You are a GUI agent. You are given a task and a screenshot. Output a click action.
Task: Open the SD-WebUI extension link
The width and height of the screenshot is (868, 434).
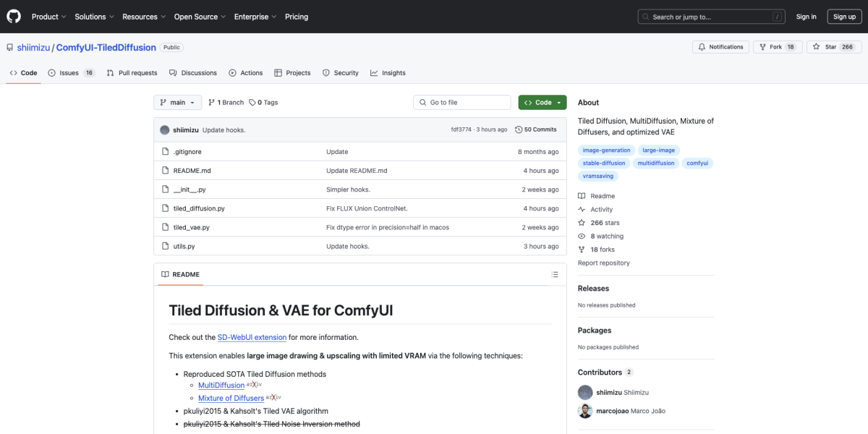point(252,337)
